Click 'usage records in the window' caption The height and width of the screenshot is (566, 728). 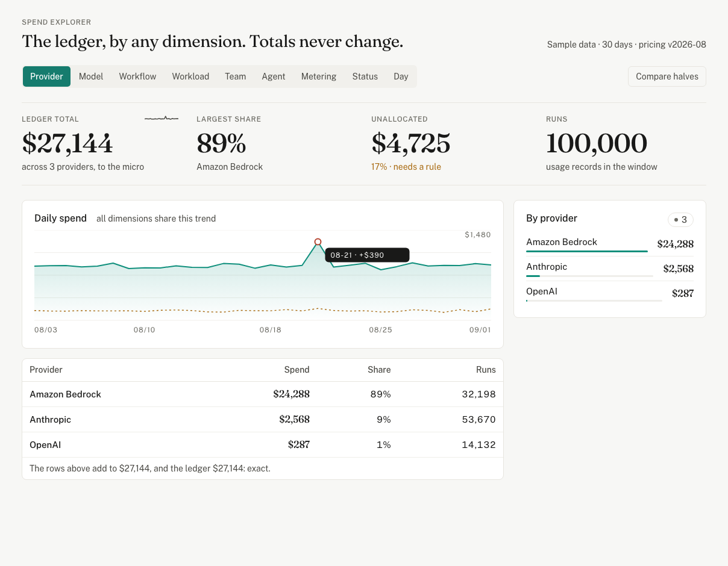pyautogui.click(x=601, y=167)
